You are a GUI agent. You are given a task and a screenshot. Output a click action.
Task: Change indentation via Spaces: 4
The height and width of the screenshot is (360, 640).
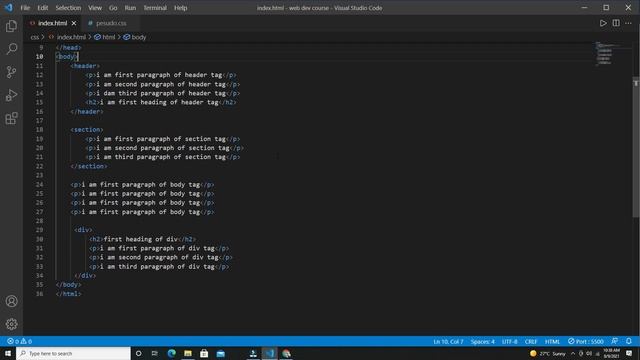482,341
